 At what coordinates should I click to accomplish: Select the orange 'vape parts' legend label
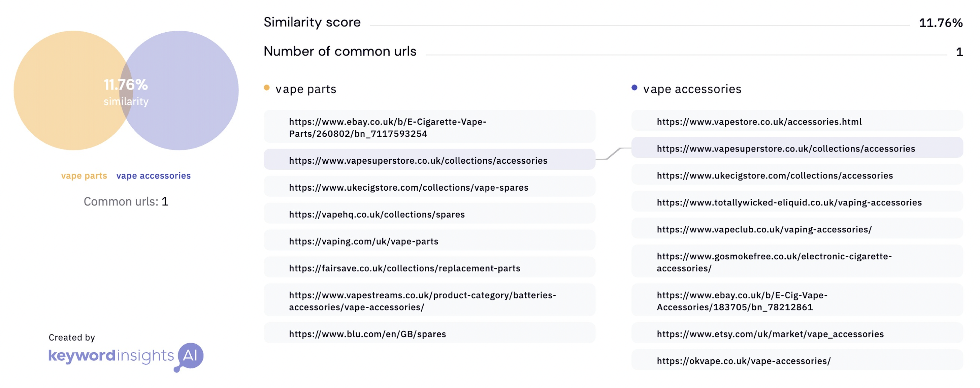point(84,176)
